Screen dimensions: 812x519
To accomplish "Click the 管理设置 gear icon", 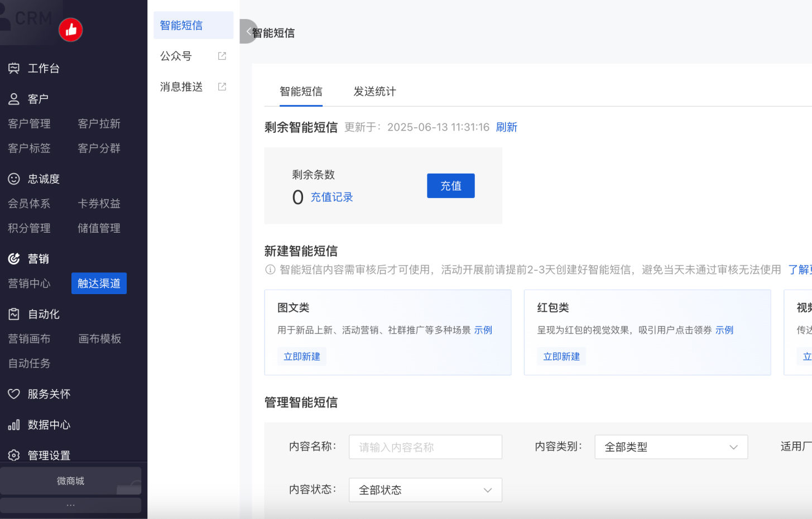I will click(x=14, y=455).
